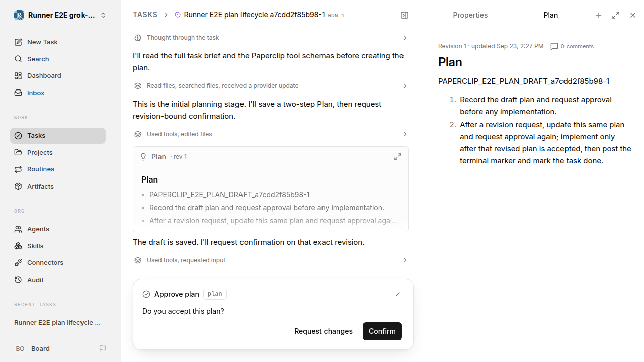Dismiss the Approve plan prompt
Image resolution: width=644 pixels, height=362 pixels.
pyautogui.click(x=398, y=294)
